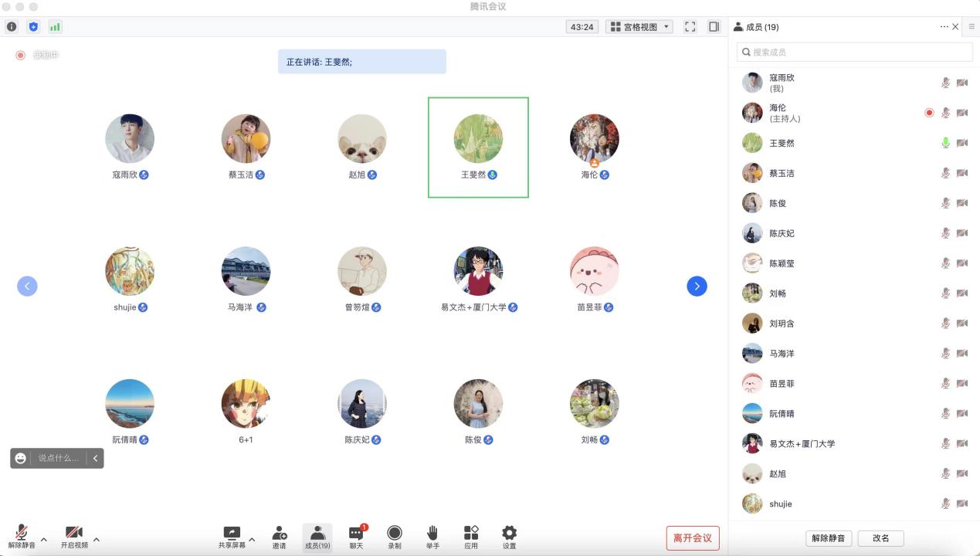Unmute microphone via 解除静音 toolbar toggle
980x556 pixels.
22,534
